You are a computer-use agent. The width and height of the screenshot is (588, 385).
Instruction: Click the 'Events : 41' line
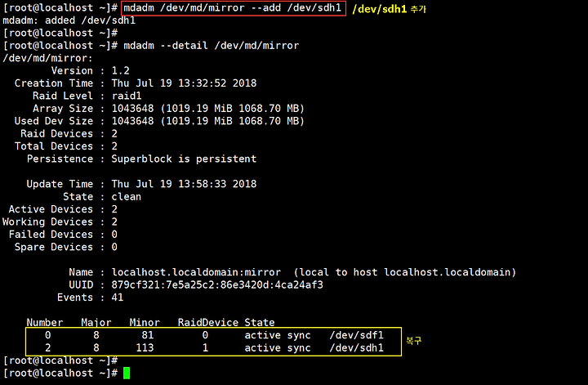coord(90,298)
